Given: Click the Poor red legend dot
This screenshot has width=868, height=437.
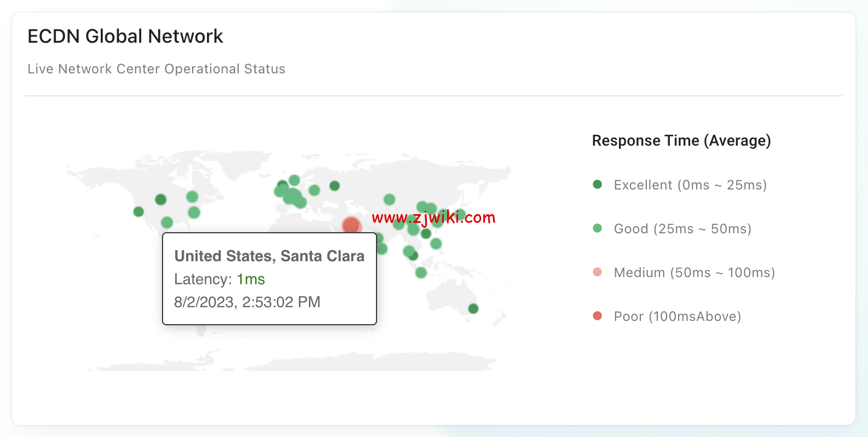Looking at the screenshot, I should pos(597,316).
